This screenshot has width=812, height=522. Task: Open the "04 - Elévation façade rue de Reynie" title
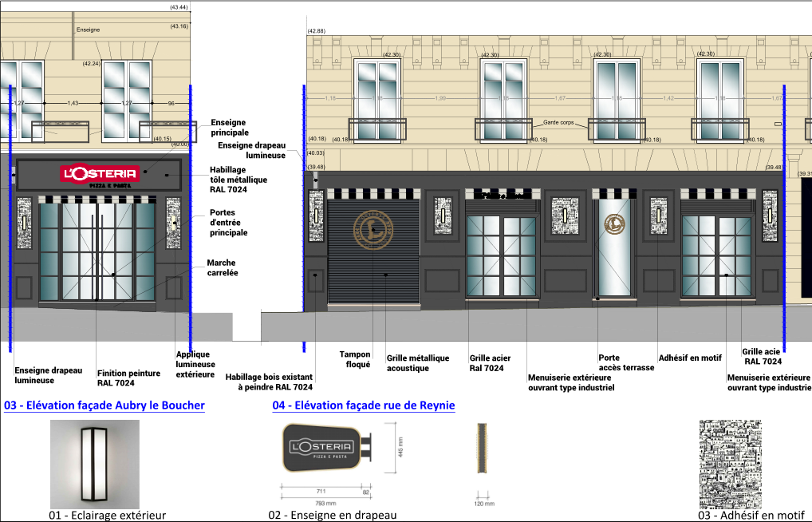click(x=364, y=405)
